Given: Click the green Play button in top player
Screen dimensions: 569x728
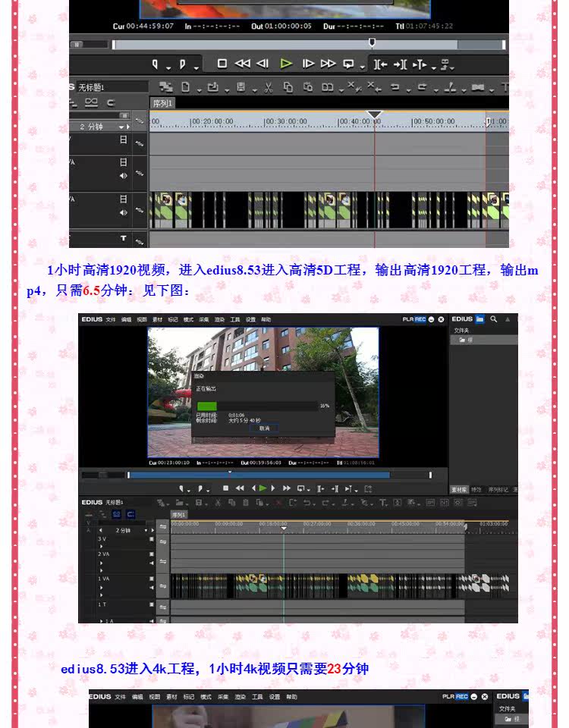Looking at the screenshot, I should pyautogui.click(x=286, y=64).
